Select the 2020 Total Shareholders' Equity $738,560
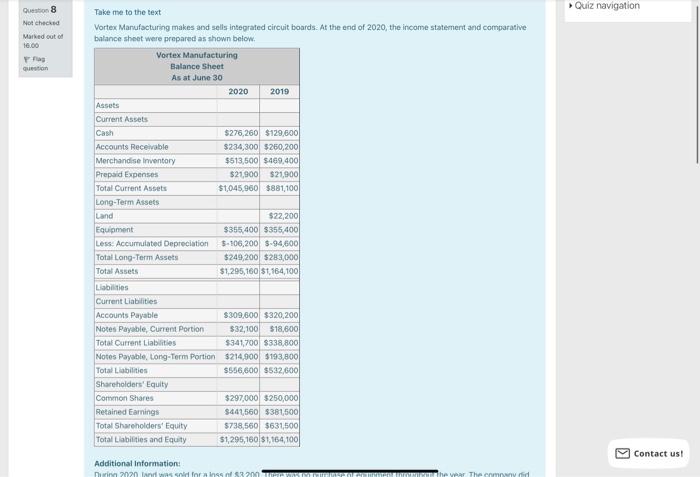Screen dimensions: 700x477 [241, 426]
